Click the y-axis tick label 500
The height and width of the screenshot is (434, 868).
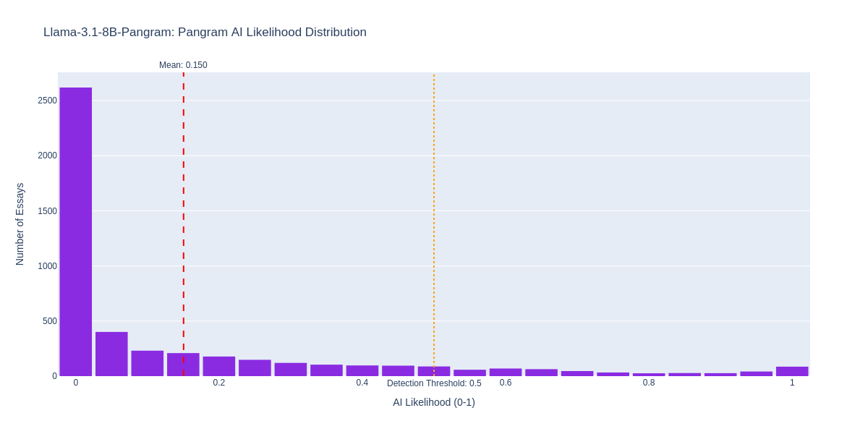coord(50,321)
